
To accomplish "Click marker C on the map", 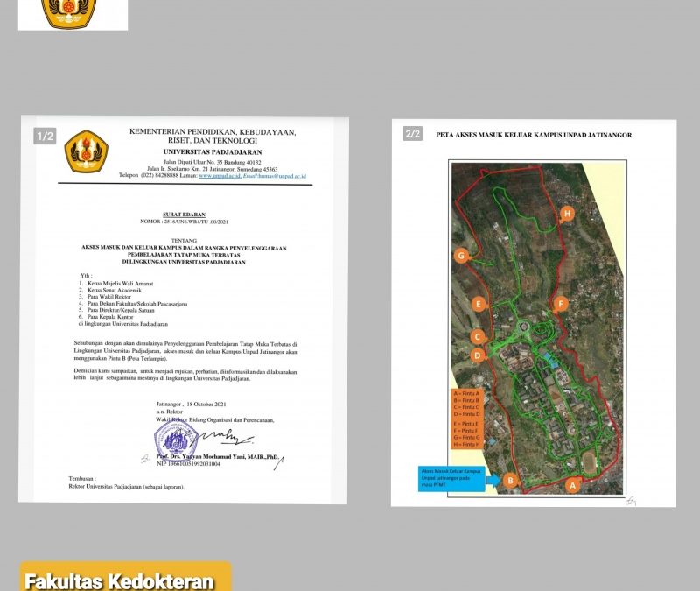I will [x=479, y=336].
